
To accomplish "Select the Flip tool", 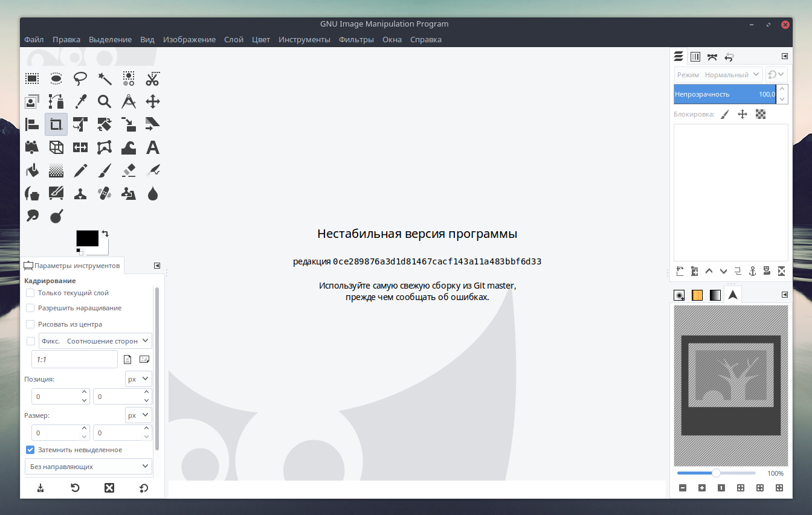I will (80, 147).
